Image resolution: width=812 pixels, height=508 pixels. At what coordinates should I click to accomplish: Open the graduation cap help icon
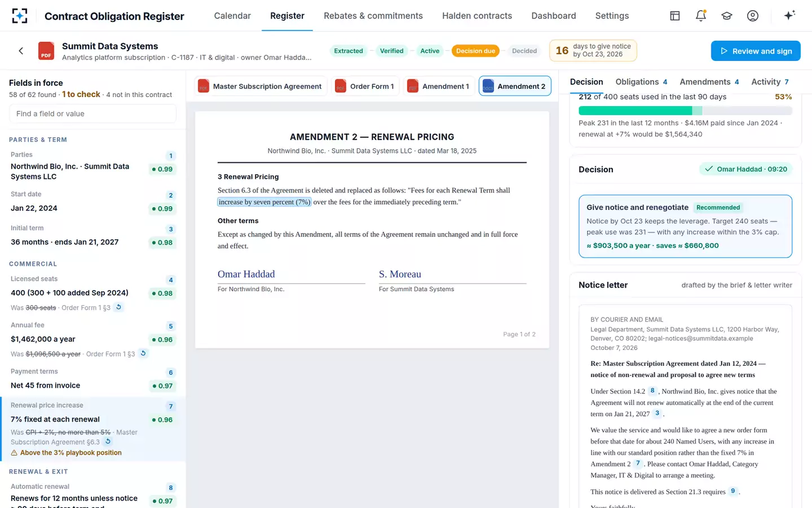pyautogui.click(x=727, y=16)
